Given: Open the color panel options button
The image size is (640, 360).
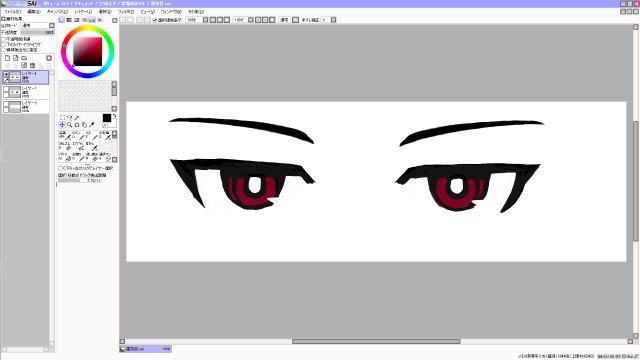Looking at the screenshot, I should click(115, 20).
